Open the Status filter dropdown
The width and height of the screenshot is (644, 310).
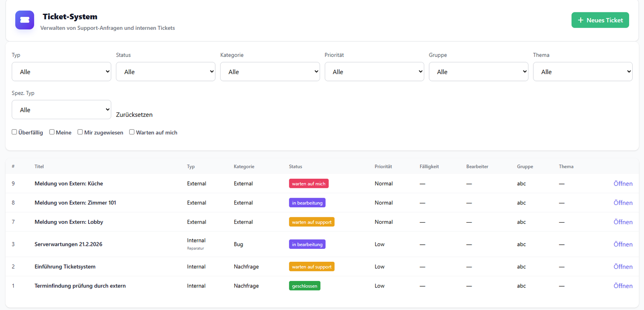point(165,72)
